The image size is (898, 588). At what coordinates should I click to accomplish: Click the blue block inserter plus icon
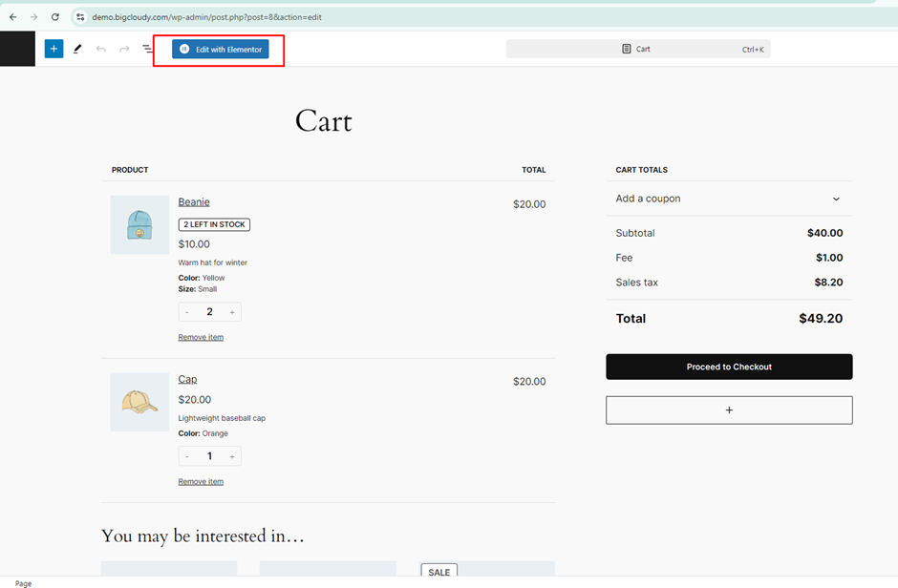53,49
